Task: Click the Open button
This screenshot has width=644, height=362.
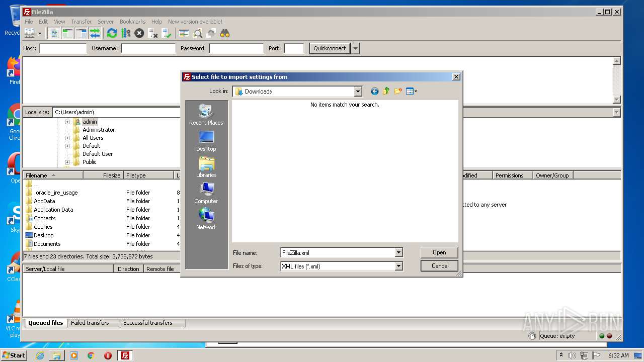Action: pyautogui.click(x=439, y=252)
